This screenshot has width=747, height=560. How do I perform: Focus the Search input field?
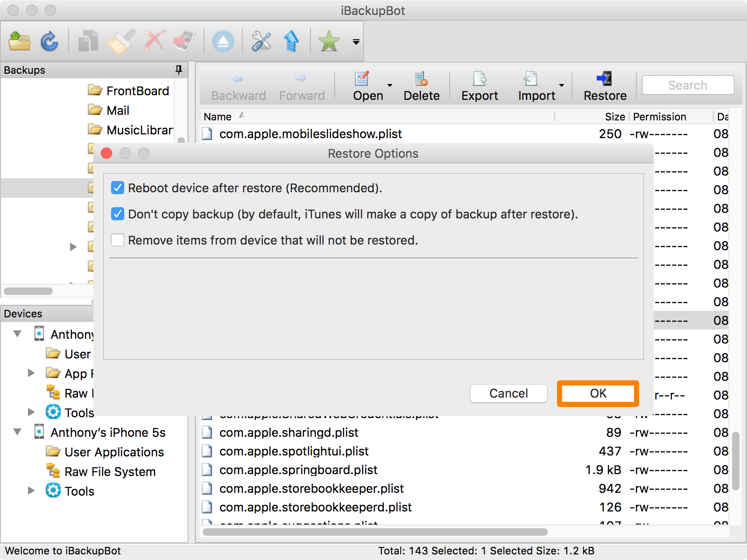(x=688, y=85)
